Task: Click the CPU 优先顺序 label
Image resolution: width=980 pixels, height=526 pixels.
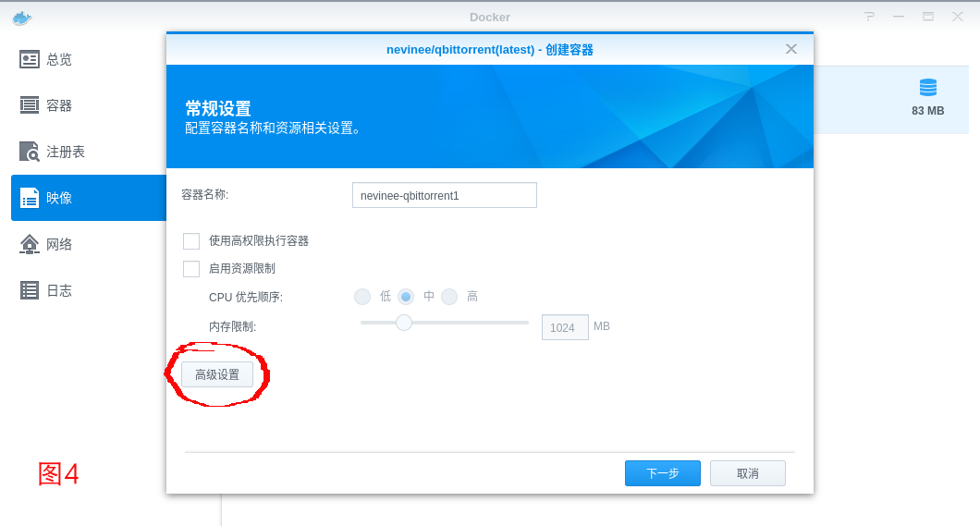Action: tap(246, 298)
